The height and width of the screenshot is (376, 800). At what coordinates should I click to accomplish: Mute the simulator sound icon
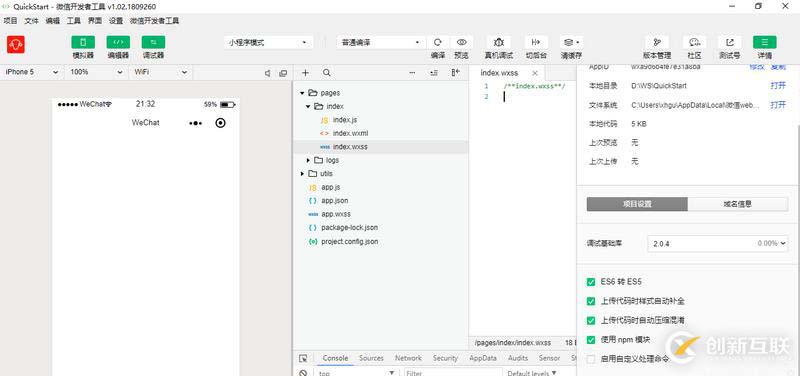pyautogui.click(x=267, y=73)
